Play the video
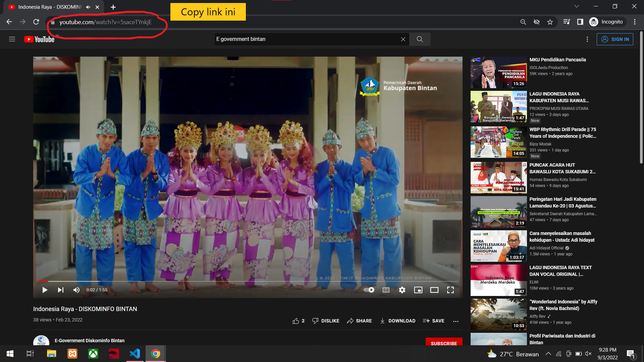644x362 pixels. tap(45, 290)
